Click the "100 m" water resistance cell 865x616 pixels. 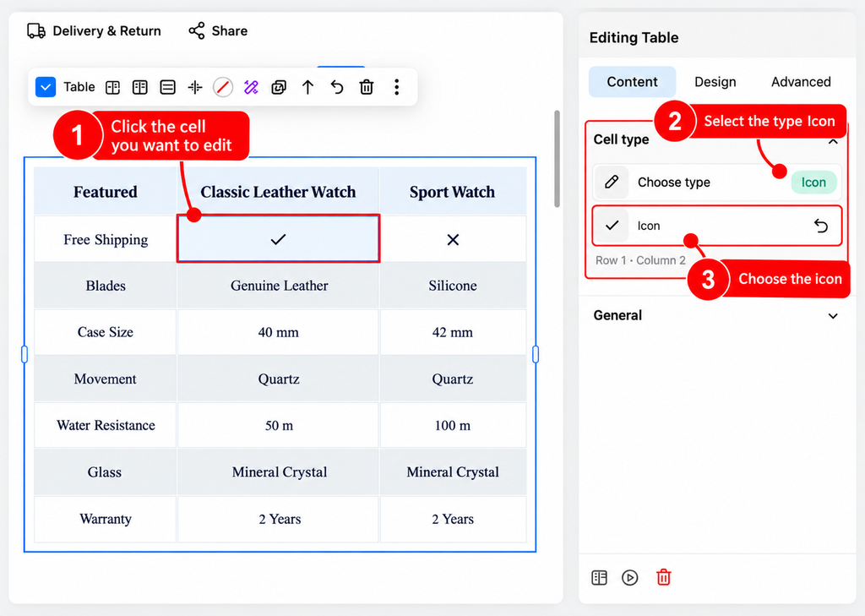(453, 425)
